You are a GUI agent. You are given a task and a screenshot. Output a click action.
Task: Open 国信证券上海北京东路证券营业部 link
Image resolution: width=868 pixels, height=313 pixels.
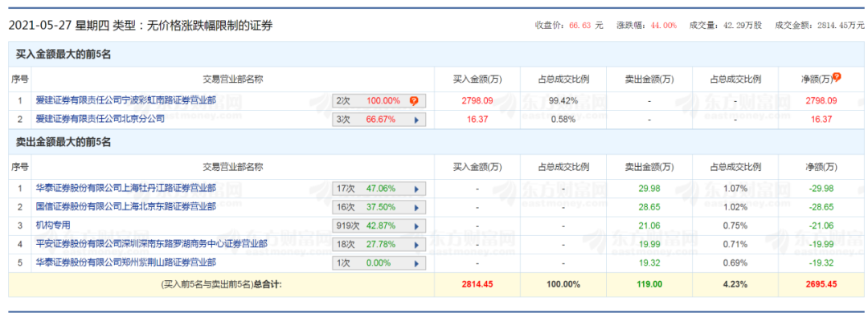(125, 207)
